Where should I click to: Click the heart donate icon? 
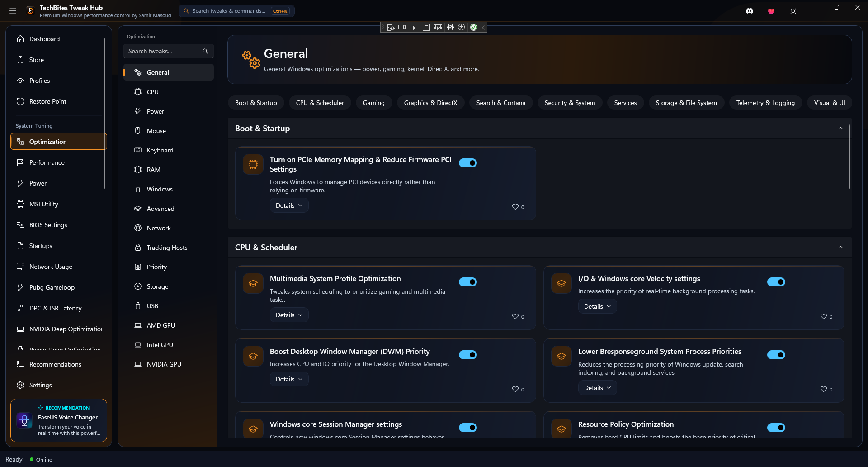click(x=771, y=11)
